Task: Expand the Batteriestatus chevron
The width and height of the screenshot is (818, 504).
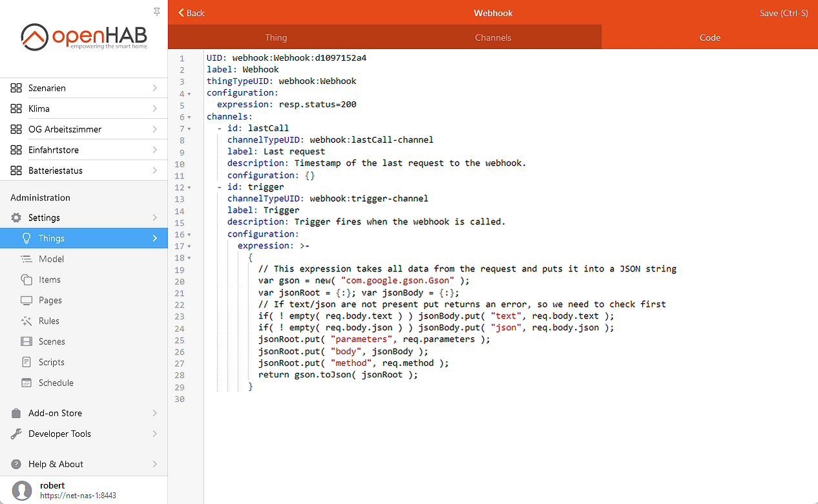Action: click(155, 171)
